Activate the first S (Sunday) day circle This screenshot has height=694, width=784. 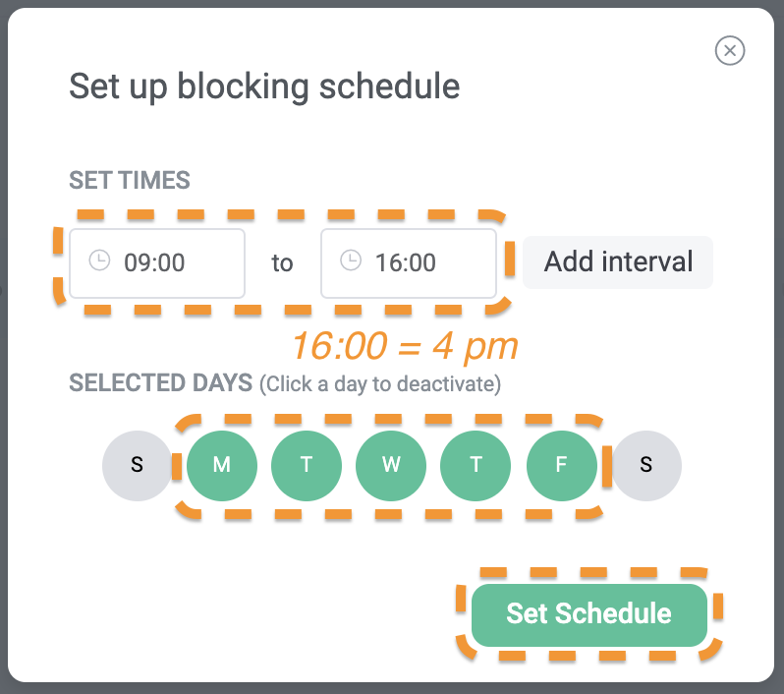[x=137, y=465]
